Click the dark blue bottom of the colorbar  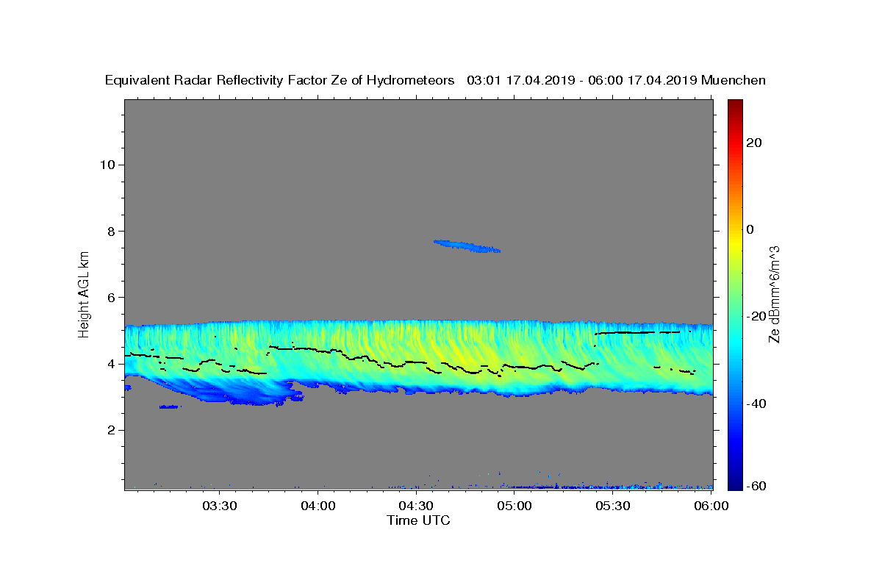(735, 478)
